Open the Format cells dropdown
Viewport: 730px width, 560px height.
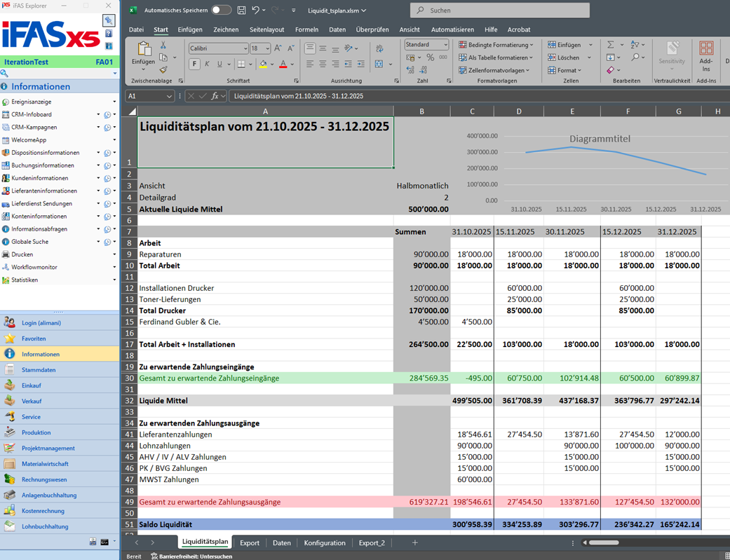565,70
